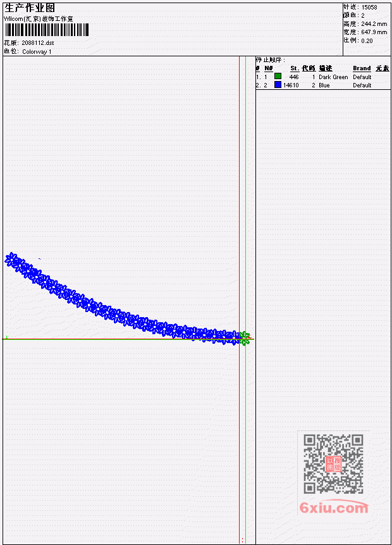
Task: Click the Dark Green color swatch
Action: 278,76
